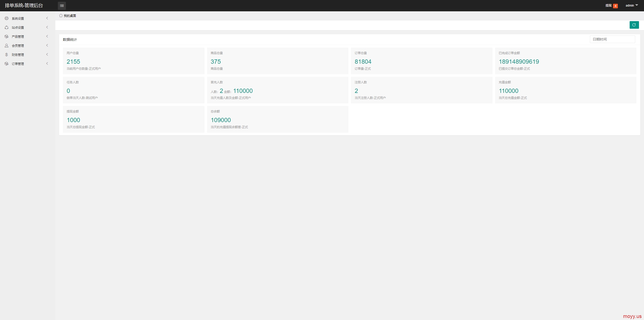Click the 注册人数 value 2
This screenshot has height=320, width=644.
click(x=356, y=91)
